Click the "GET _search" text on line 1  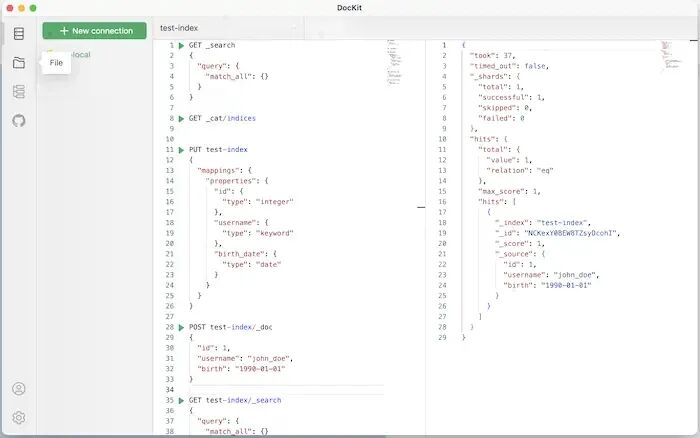212,45
